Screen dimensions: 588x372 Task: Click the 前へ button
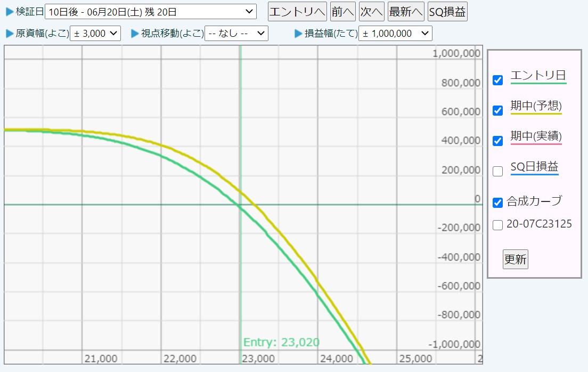(x=343, y=12)
